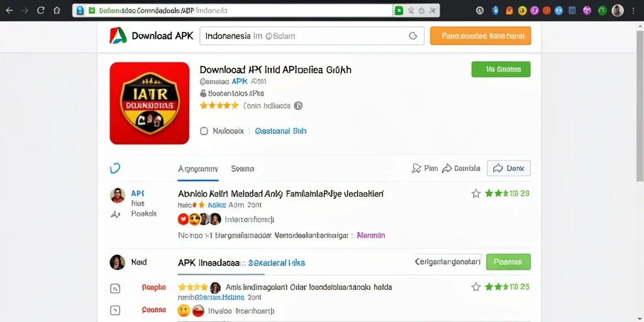The image size is (644, 322).
Task: Click the yellow smiley emoji in bottom review
Action: click(x=183, y=310)
